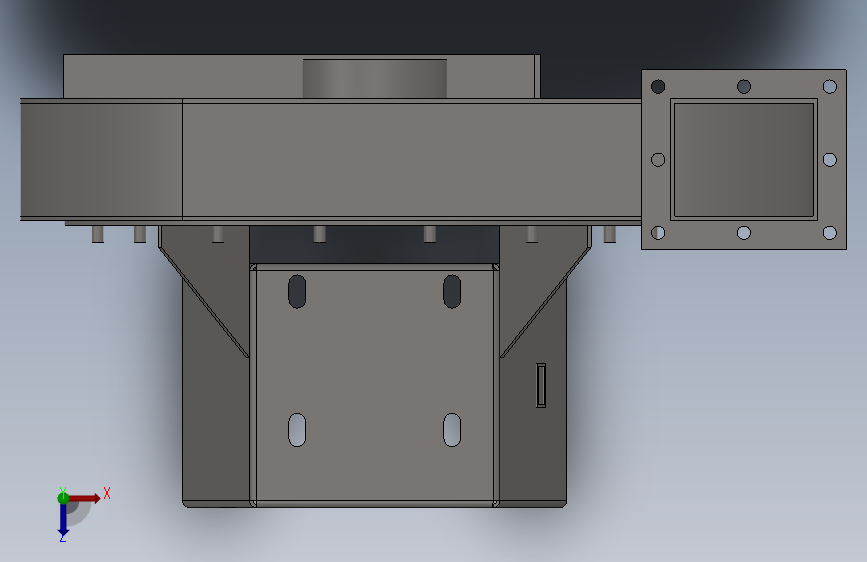Select the lower-right light slot on the center plate
This screenshot has height=562, width=867.
click(x=452, y=429)
